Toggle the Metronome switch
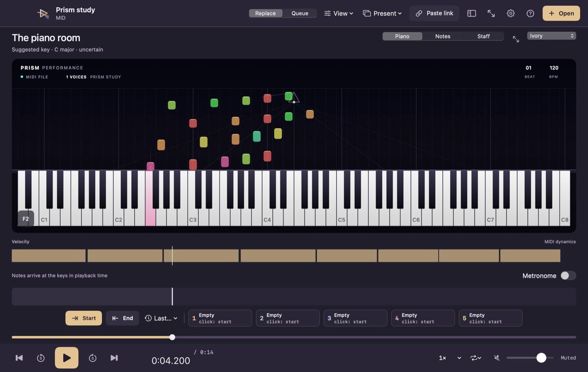 click(568, 275)
